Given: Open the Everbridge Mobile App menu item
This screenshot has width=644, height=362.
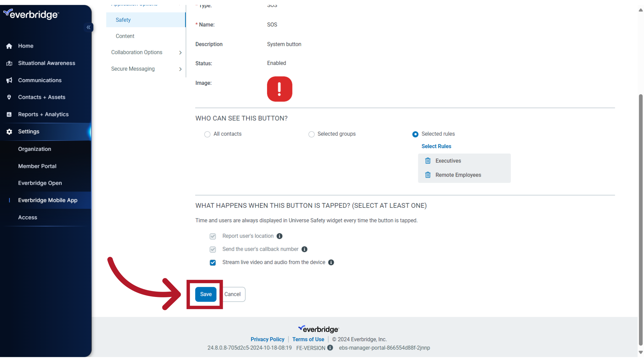Looking at the screenshot, I should click(47, 200).
